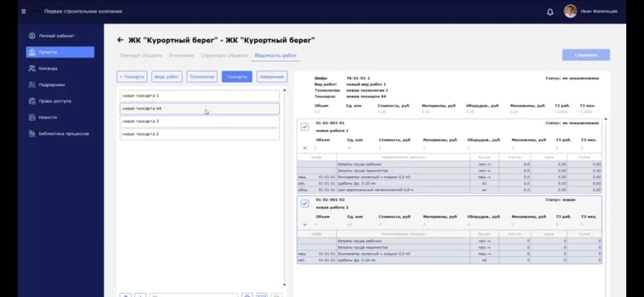The image size is (644, 297).
Task: Click Затраты труда машинистов in новая работа 2
Action: point(362,248)
